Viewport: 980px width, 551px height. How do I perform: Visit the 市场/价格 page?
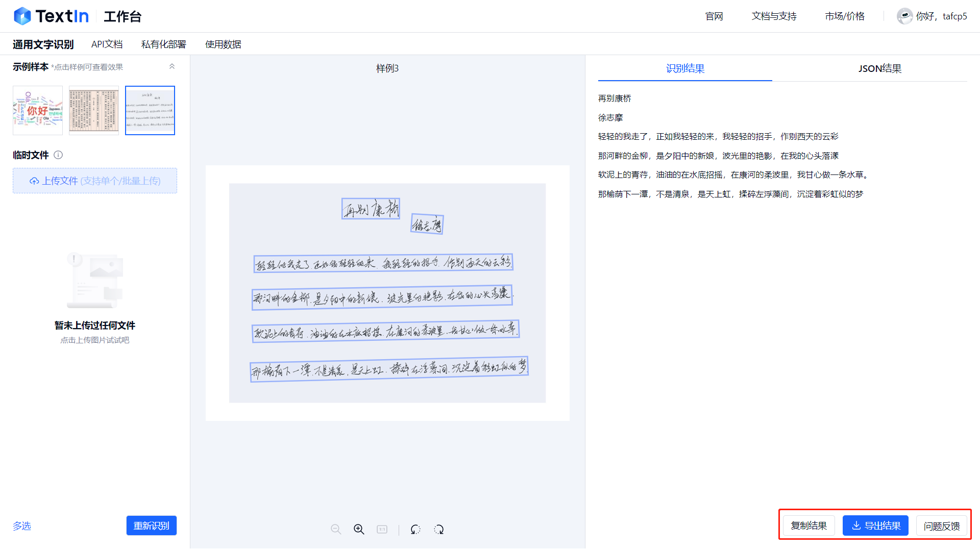point(845,16)
